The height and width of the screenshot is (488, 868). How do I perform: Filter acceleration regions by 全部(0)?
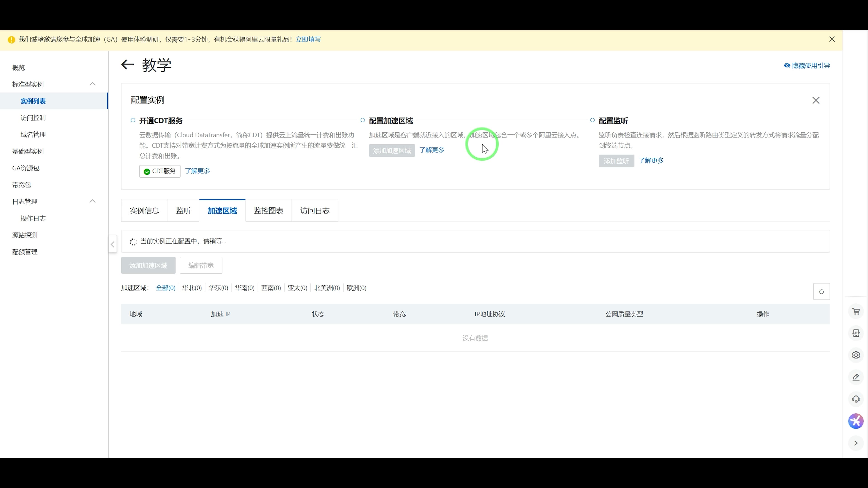click(165, 288)
